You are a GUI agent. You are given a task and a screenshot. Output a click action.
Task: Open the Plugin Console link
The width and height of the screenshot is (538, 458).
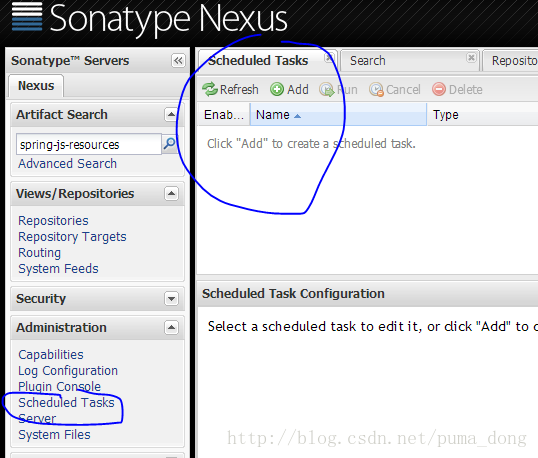pos(59,387)
